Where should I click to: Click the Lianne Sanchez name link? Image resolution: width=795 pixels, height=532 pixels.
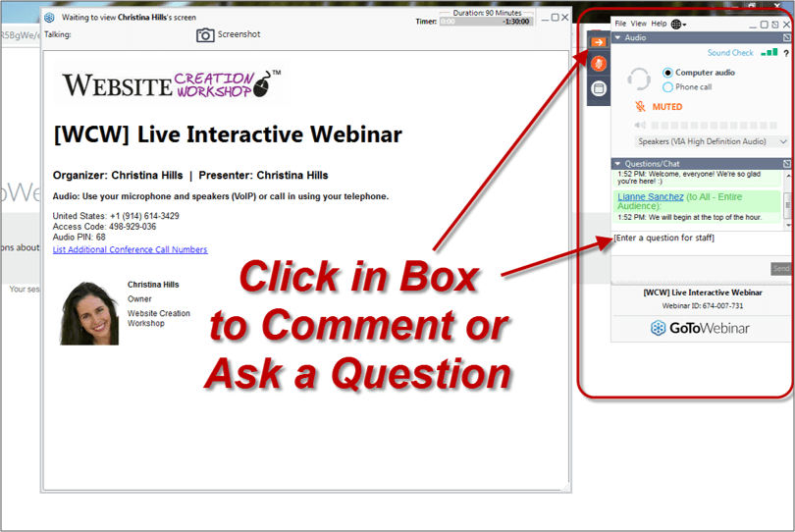tap(651, 196)
